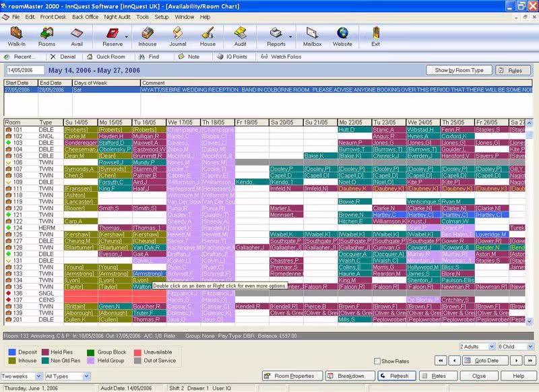
Task: Click the Rules button
Action: point(513,70)
